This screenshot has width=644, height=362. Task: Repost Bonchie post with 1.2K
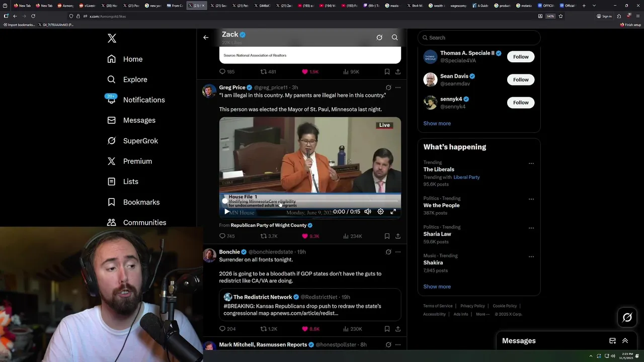click(269, 329)
